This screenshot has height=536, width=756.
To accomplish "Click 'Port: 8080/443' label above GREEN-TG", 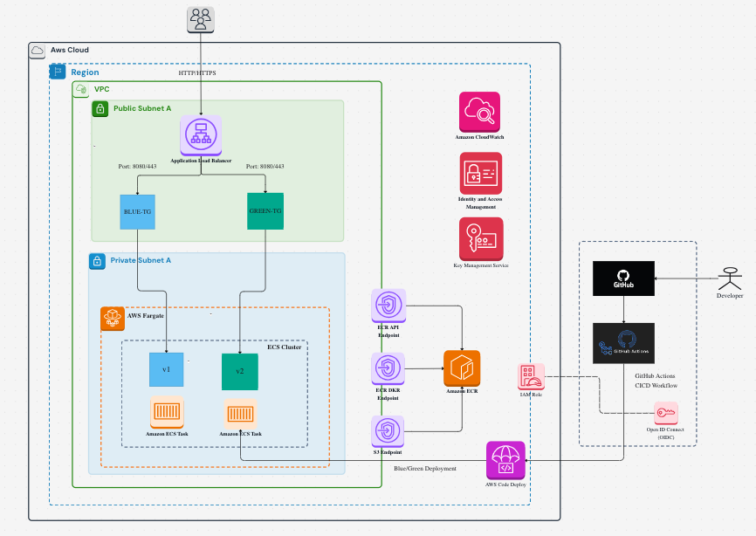I will 265,166.
